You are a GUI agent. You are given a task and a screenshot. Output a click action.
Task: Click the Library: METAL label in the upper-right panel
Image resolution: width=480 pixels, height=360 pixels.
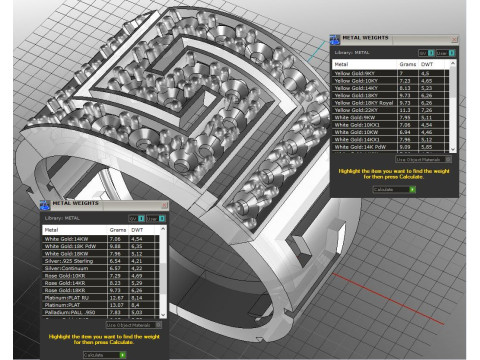click(352, 53)
